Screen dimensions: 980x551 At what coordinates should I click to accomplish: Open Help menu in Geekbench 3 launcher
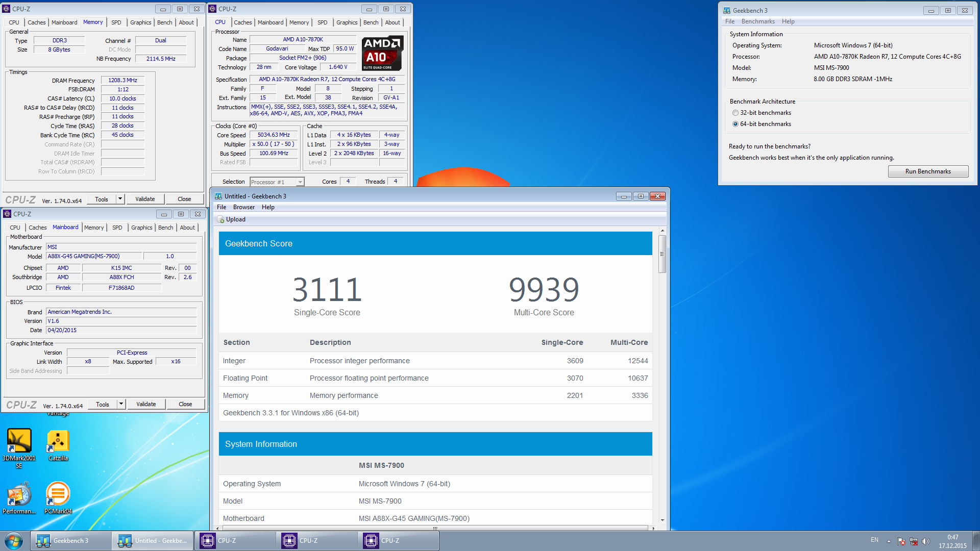pyautogui.click(x=788, y=21)
